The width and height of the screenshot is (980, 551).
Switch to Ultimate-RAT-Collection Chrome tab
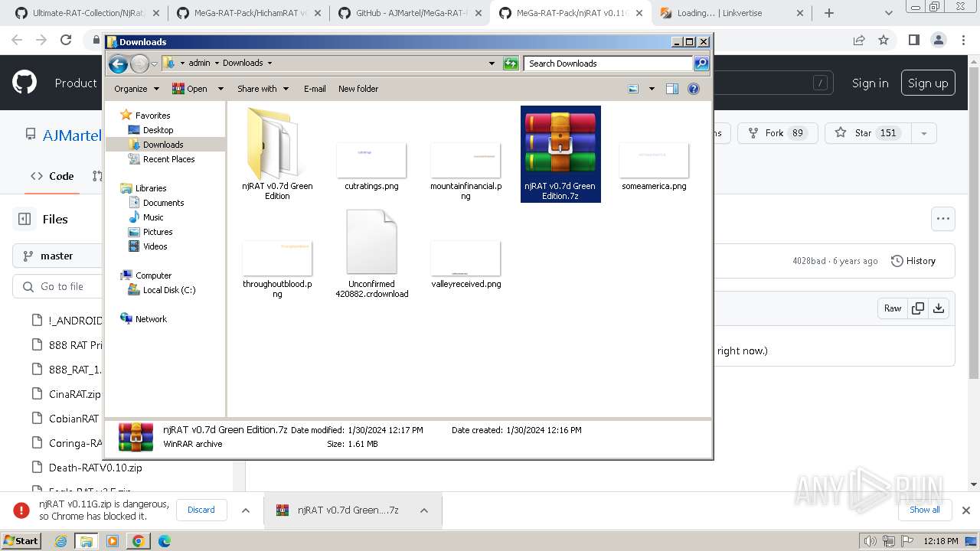click(88, 13)
